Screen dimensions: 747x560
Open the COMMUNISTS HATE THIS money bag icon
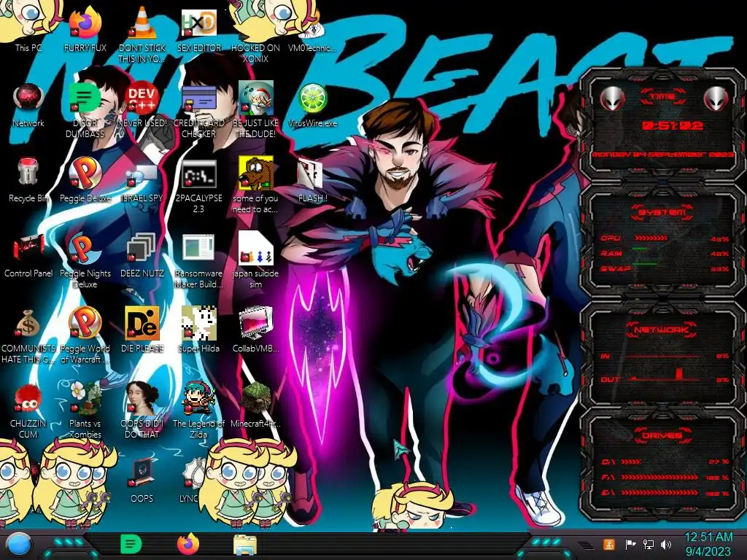point(28,336)
